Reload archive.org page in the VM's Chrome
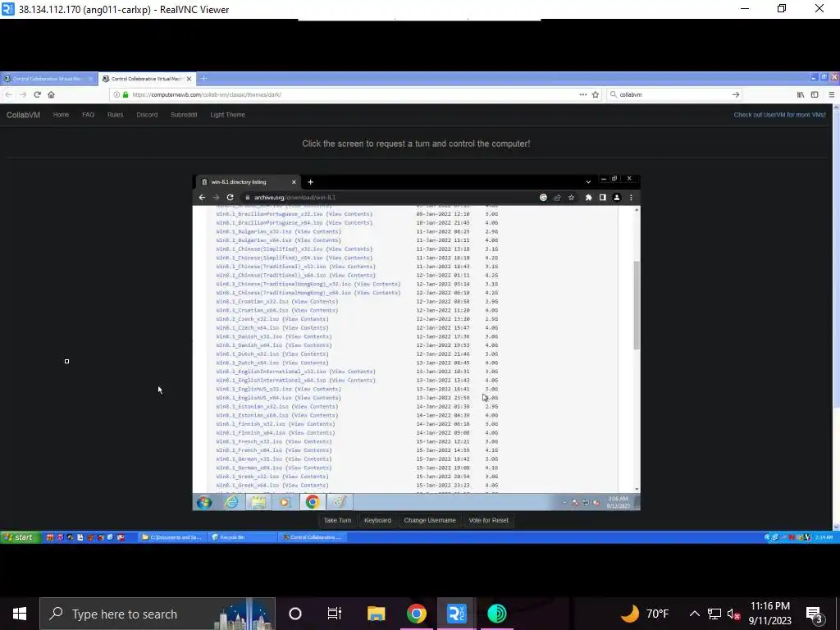 tap(231, 197)
